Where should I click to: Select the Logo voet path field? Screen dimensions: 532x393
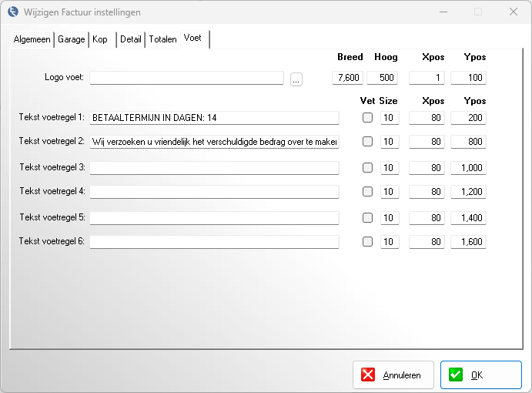pos(187,78)
